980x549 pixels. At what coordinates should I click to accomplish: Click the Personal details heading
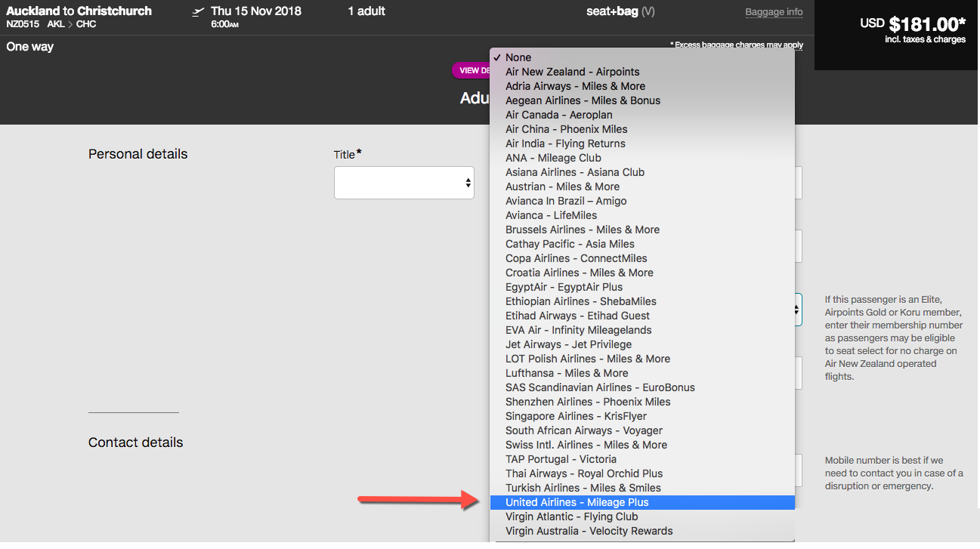[x=138, y=154]
